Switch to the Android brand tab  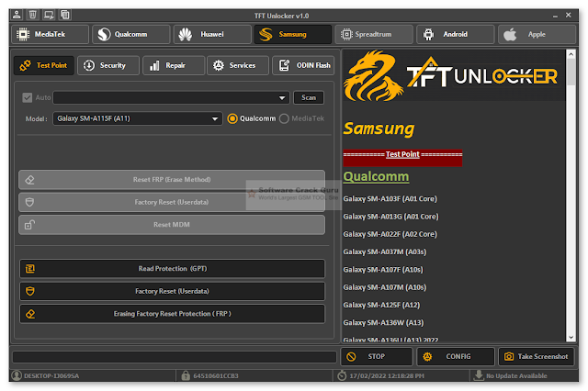coord(456,35)
